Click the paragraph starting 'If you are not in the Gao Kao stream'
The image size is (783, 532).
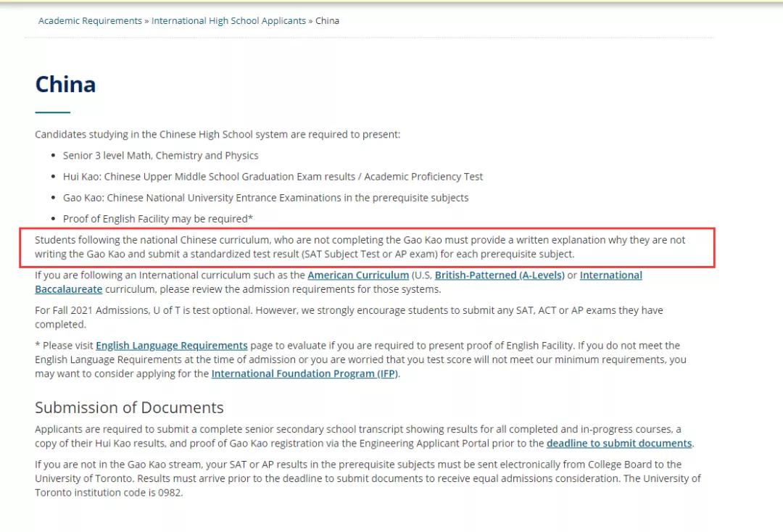click(x=368, y=478)
